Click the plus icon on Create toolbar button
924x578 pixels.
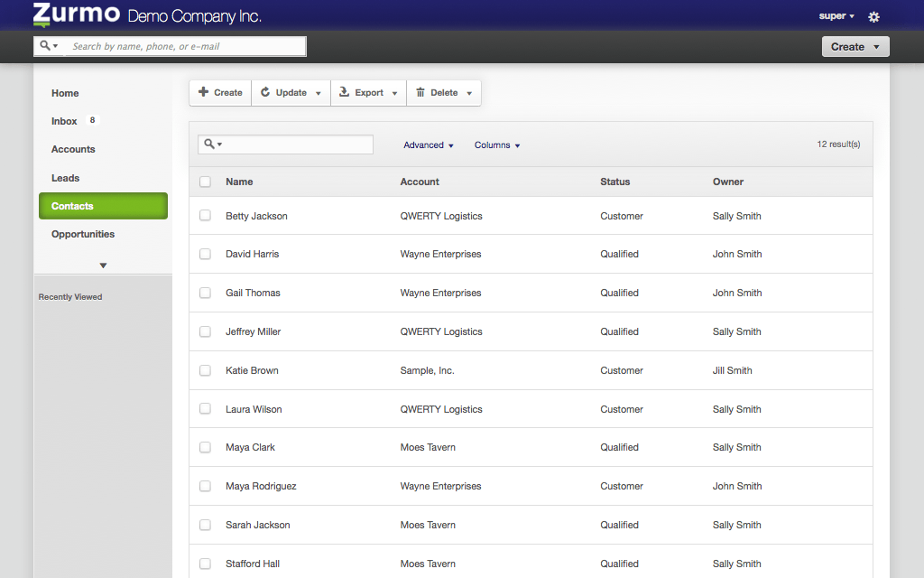(204, 92)
